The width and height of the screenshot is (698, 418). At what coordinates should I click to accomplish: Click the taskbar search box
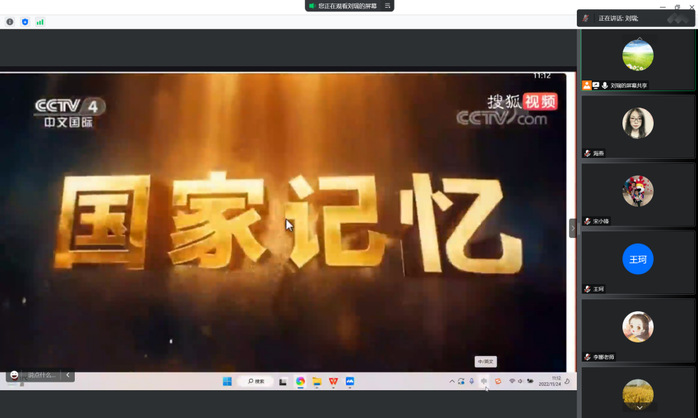256,381
